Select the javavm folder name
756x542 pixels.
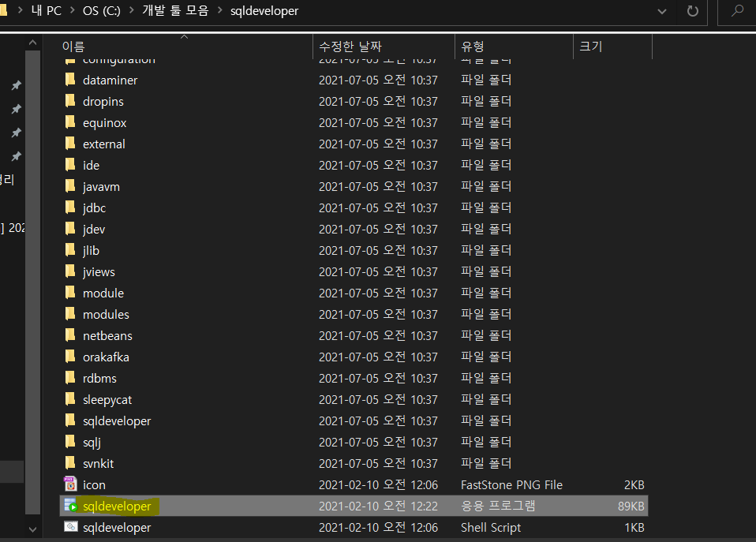click(101, 187)
